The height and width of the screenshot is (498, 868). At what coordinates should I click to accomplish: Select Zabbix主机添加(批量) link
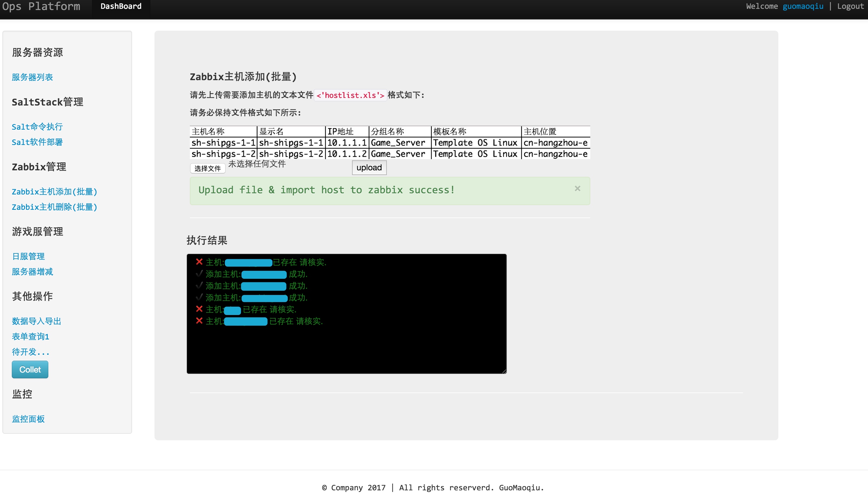(x=55, y=192)
